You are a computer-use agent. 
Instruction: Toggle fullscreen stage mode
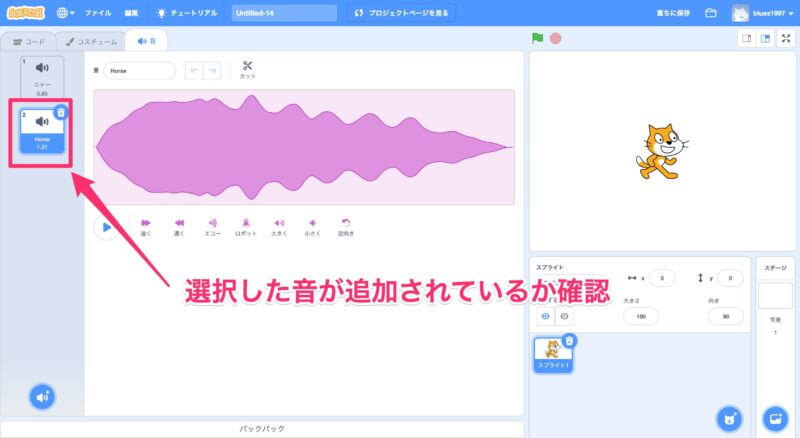tap(785, 39)
